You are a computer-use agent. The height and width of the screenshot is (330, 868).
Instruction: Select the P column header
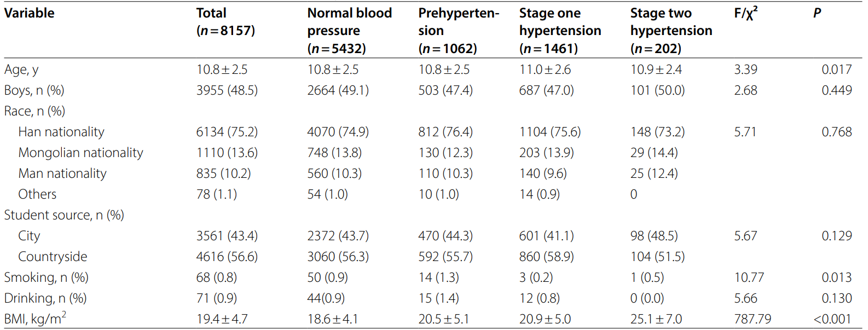817,13
